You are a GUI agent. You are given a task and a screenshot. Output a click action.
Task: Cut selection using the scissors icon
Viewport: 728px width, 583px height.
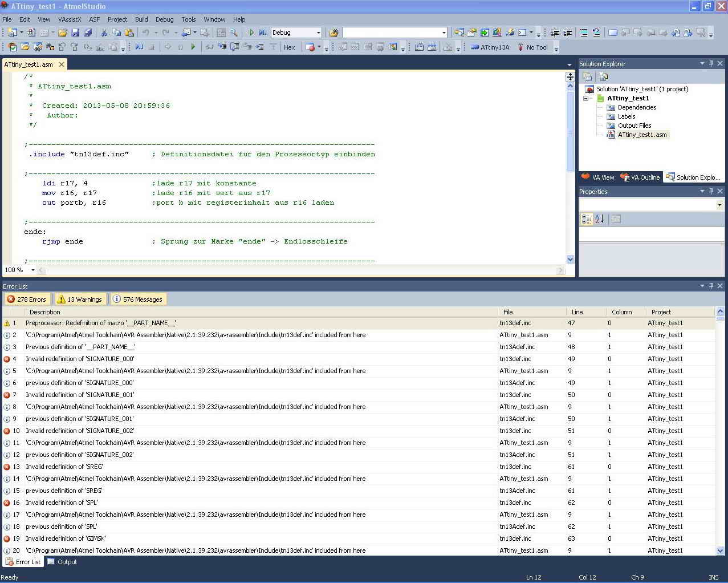pos(104,33)
